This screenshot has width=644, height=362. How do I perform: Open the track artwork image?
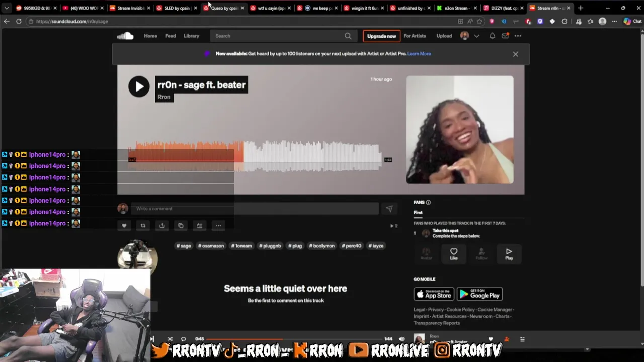[460, 130]
